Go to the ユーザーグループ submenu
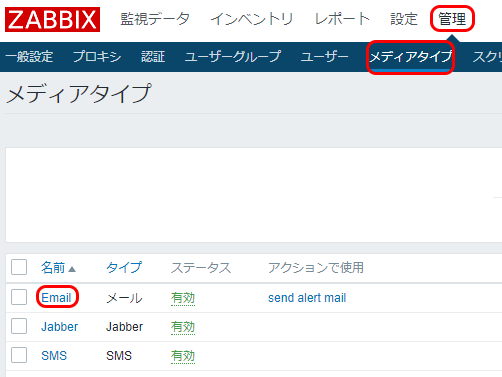 233,57
